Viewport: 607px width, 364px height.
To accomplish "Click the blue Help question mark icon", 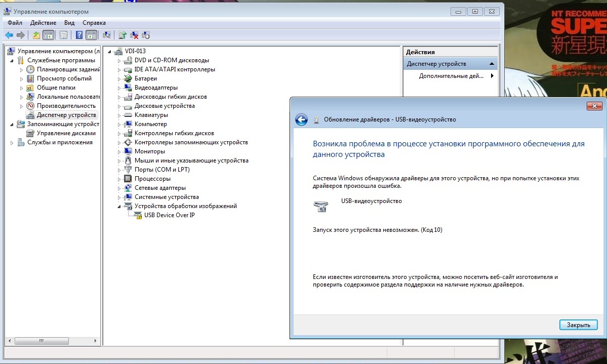I will coord(79,35).
